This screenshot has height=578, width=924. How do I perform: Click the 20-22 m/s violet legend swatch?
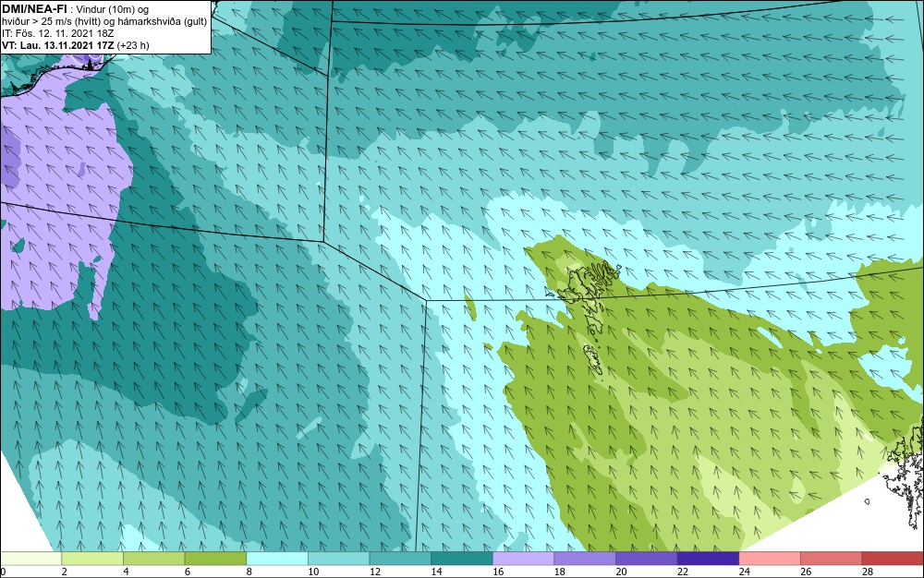pyautogui.click(x=647, y=559)
